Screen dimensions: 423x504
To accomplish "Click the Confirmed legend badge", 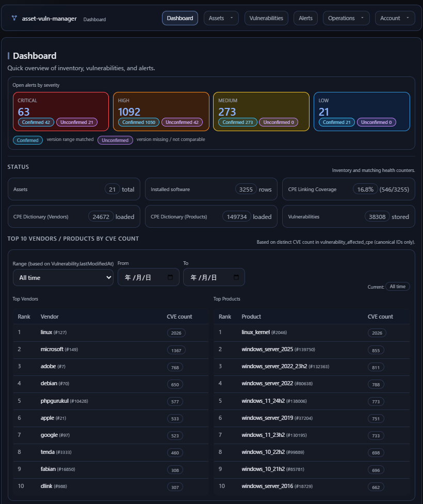I will [x=27, y=139].
